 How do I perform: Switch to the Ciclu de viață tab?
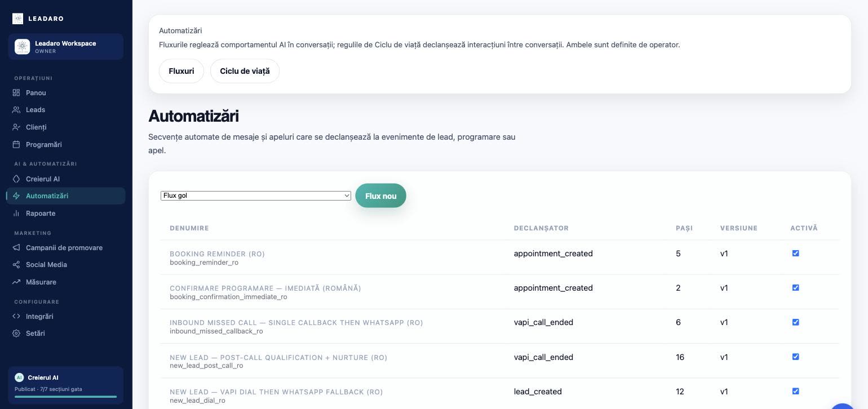click(x=245, y=71)
